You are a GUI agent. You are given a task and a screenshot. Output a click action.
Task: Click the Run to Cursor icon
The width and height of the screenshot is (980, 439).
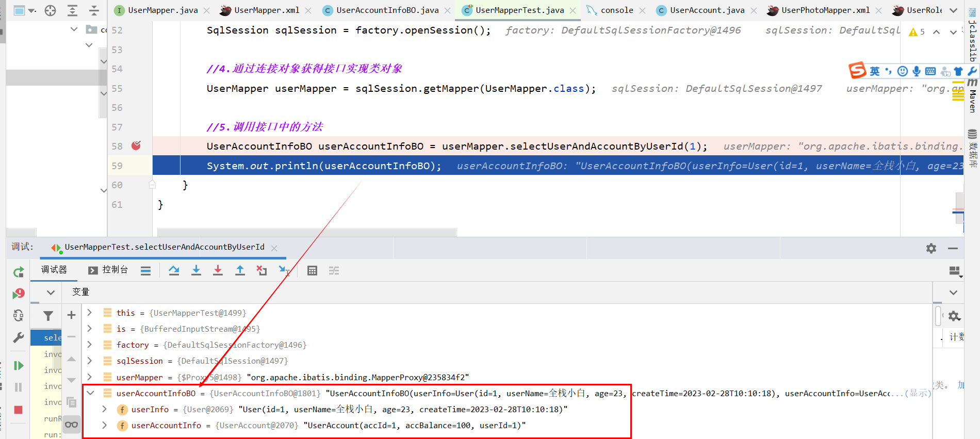[284, 270]
